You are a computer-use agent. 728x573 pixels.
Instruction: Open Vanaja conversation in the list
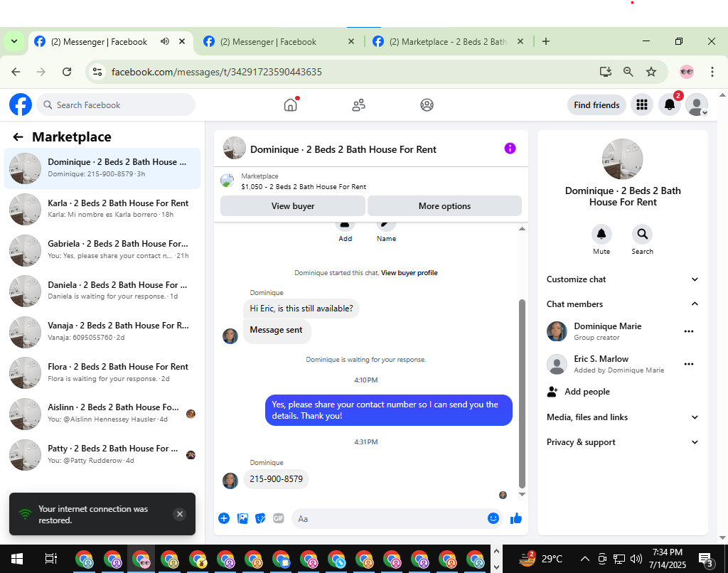(x=102, y=331)
